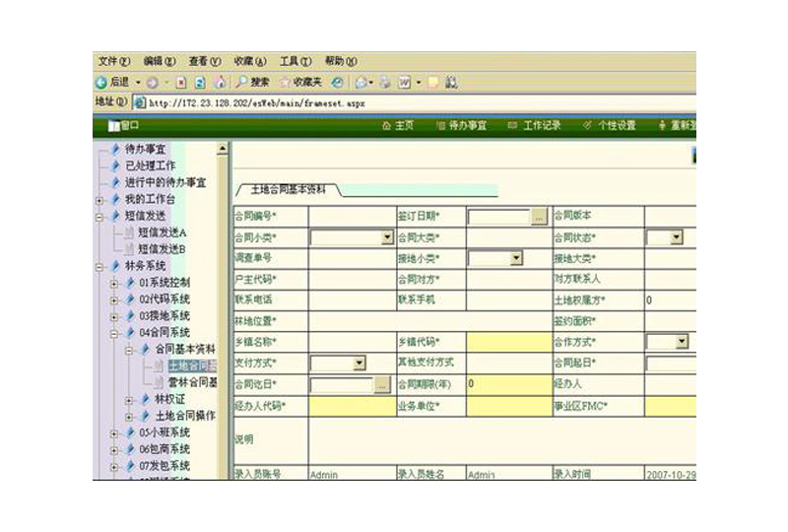Expand 我的工作台 tree node
The height and width of the screenshot is (532, 788).
click(x=99, y=200)
